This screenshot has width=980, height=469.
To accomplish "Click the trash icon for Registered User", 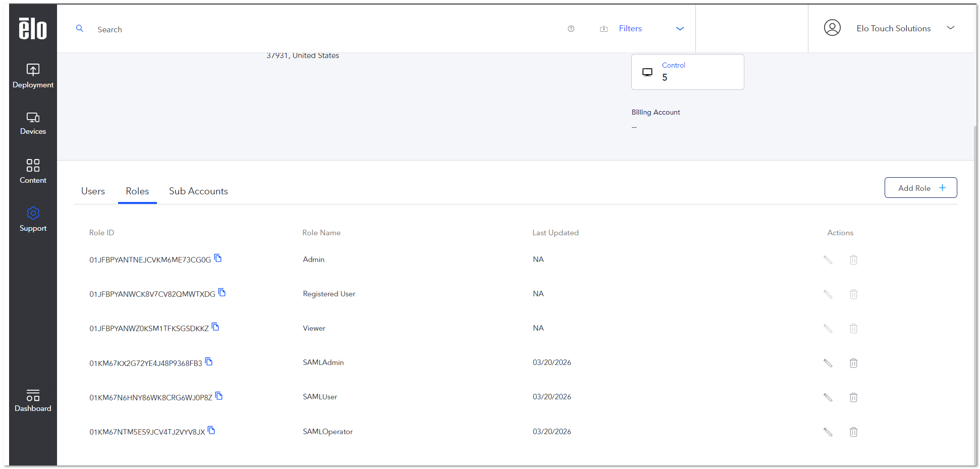I will point(853,294).
